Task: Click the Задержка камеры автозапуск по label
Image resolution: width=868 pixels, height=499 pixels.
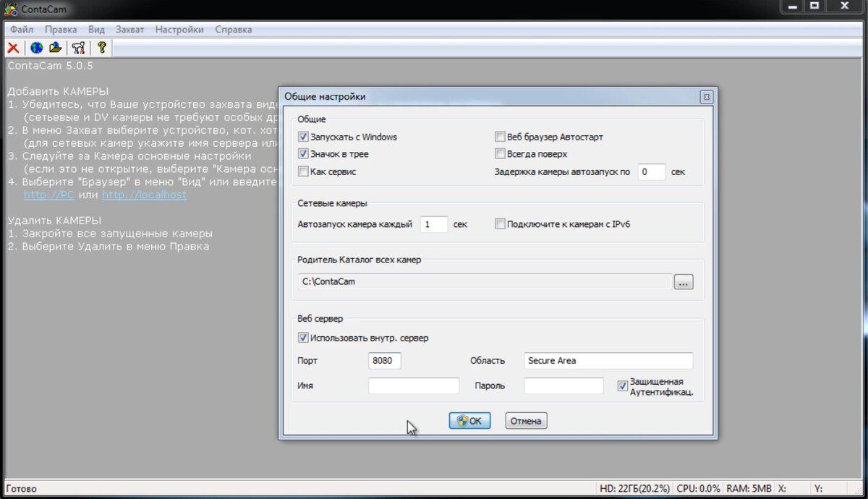Action: click(562, 172)
